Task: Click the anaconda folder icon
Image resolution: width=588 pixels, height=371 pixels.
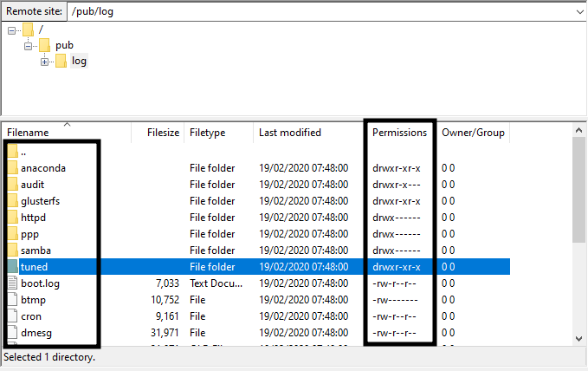Action: [x=12, y=168]
